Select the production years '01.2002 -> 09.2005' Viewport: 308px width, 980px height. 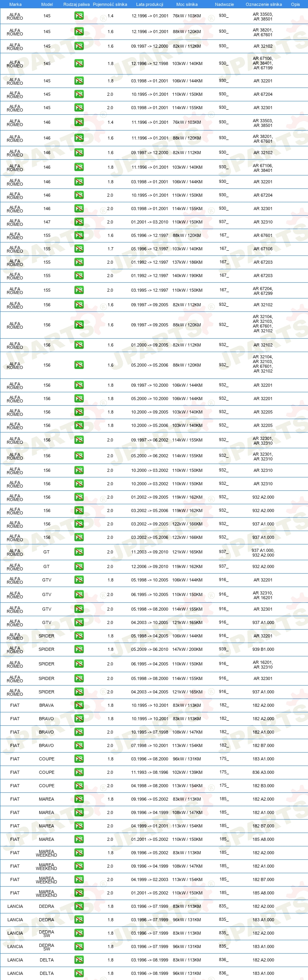pyautogui.click(x=150, y=497)
